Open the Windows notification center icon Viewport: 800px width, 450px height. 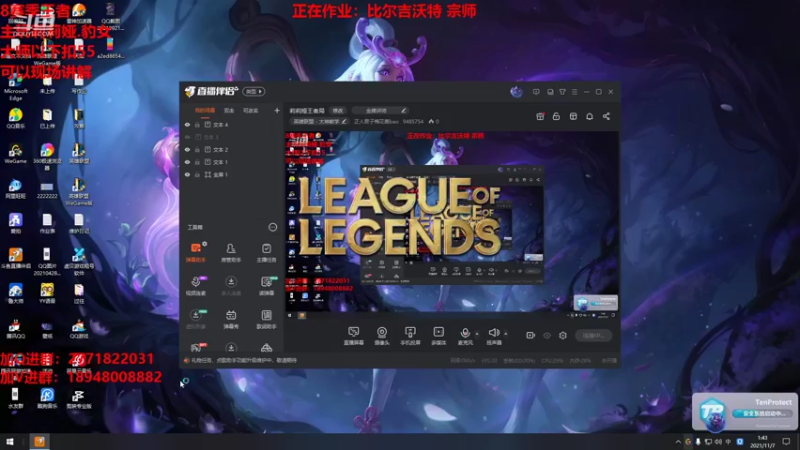(x=786, y=442)
